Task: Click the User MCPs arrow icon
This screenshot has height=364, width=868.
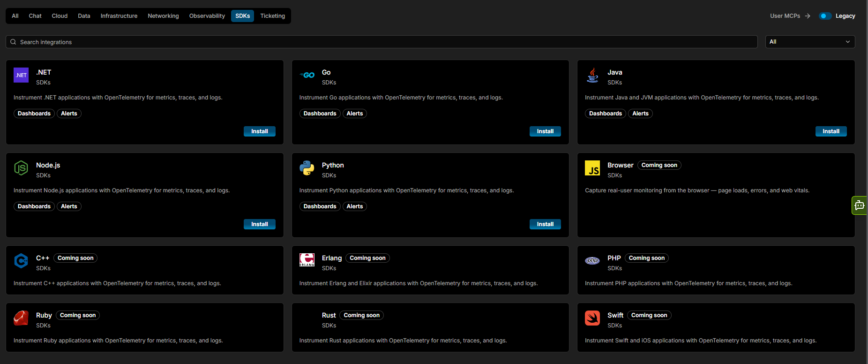Action: 808,16
